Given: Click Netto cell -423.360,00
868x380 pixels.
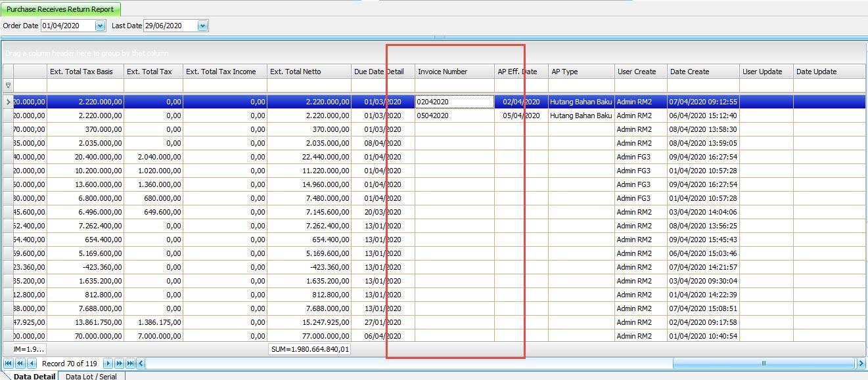Looking at the screenshot, I should pyautogui.click(x=309, y=267).
